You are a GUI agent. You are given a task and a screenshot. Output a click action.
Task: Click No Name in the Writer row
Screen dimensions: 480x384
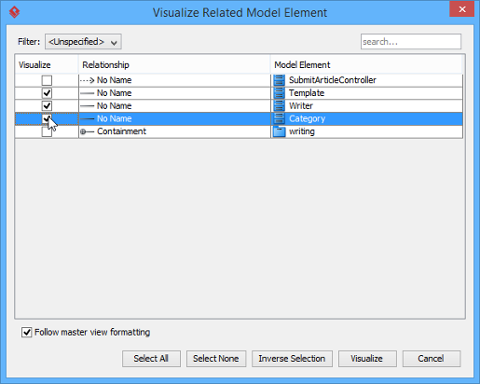click(x=114, y=106)
